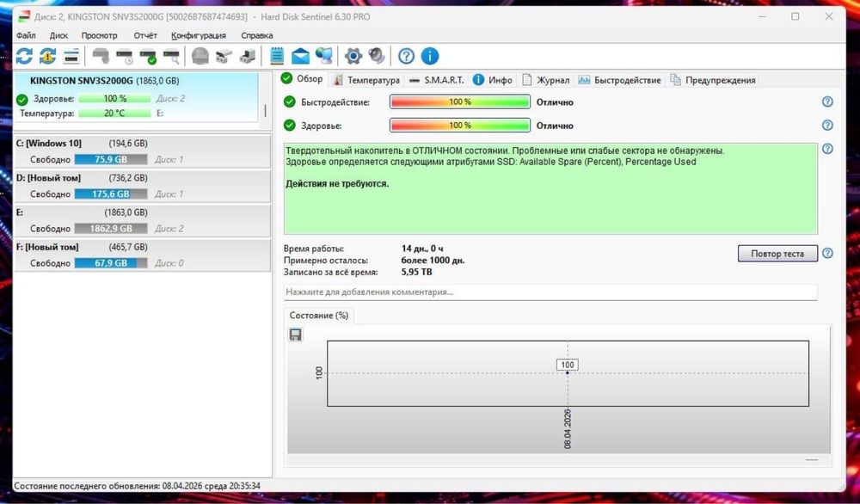860x504 pixels.
Task: Click the '08.04.2026' chart date label
Action: pyautogui.click(x=567, y=429)
